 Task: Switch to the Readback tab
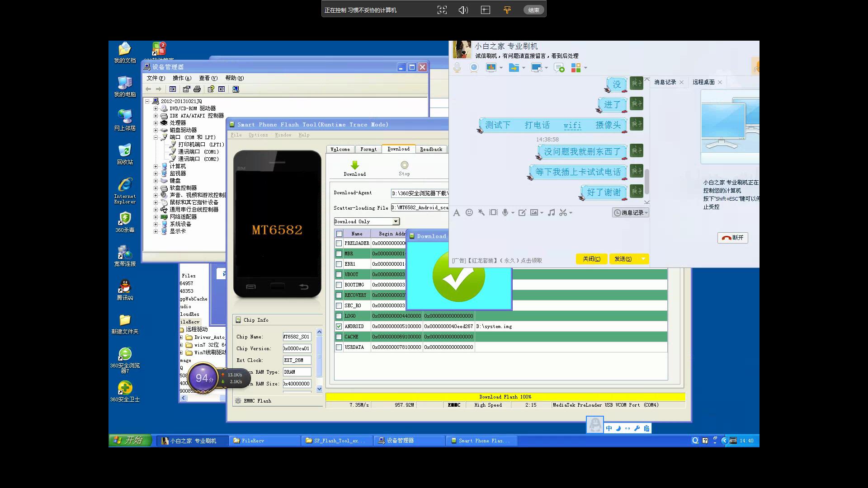[x=431, y=149]
